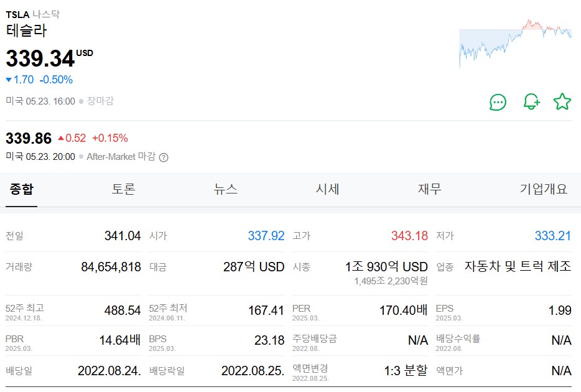581x392 pixels.
Task: Click the 시총 value 1조 930억 USD
Action: click(386, 267)
